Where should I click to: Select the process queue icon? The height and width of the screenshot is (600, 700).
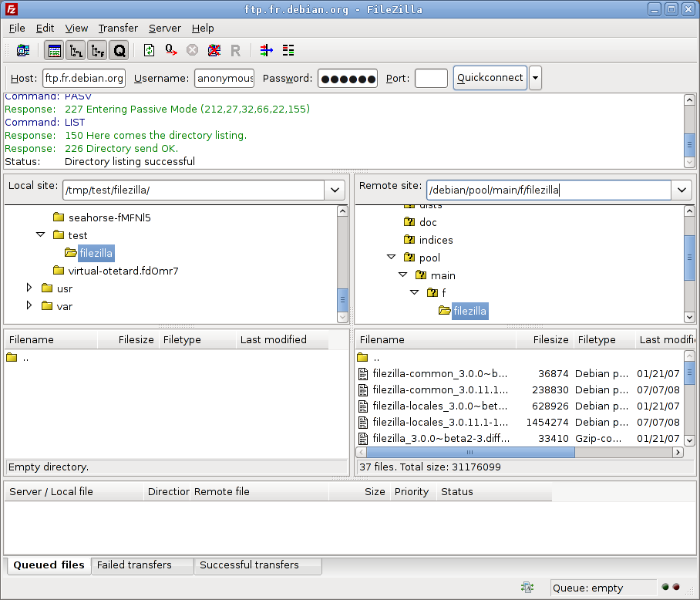[170, 51]
